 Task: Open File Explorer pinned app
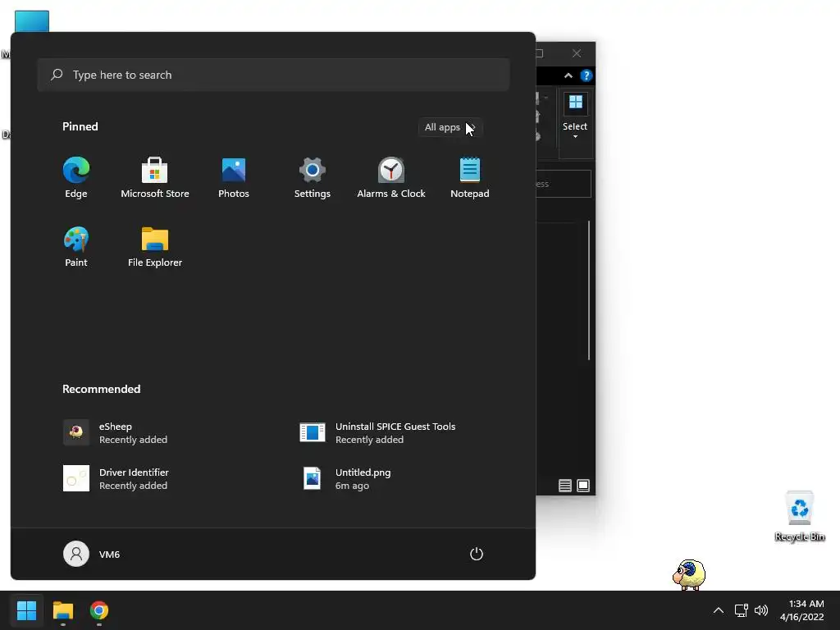[155, 247]
